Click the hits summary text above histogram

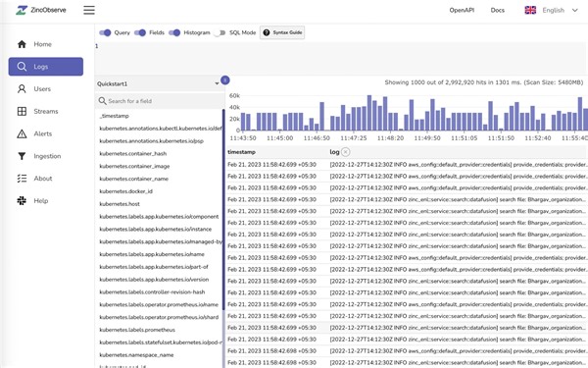(484, 82)
